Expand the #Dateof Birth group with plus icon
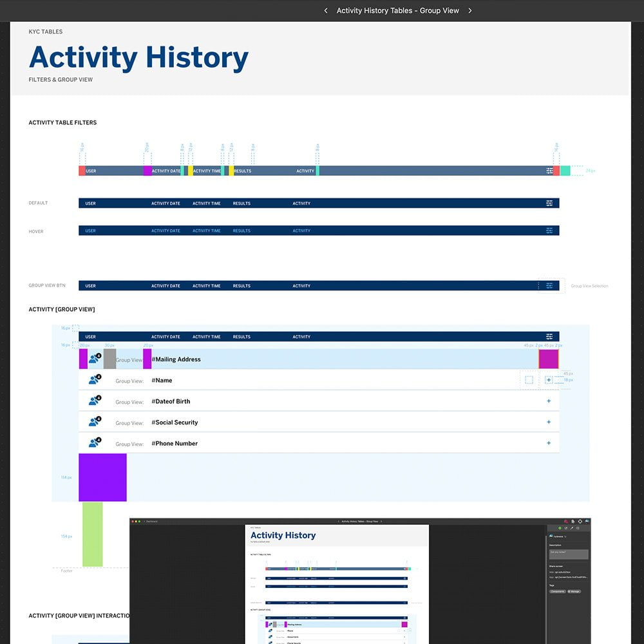 click(549, 401)
